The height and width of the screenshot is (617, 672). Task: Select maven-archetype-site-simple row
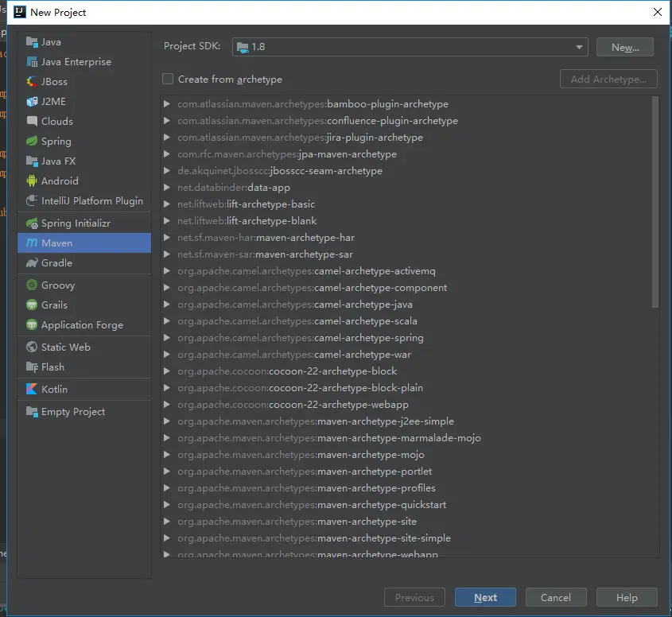coord(406,538)
